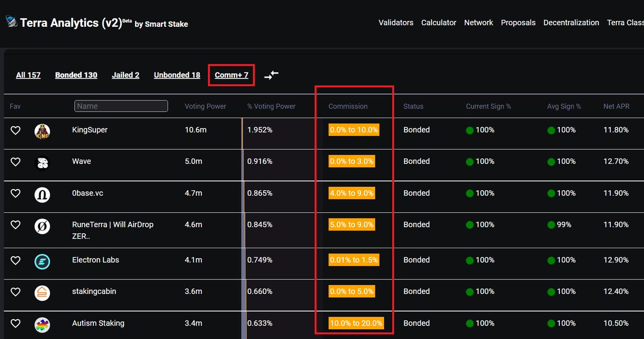The height and width of the screenshot is (339, 644).
Task: Open 0base.vc validator logo
Action: click(42, 194)
